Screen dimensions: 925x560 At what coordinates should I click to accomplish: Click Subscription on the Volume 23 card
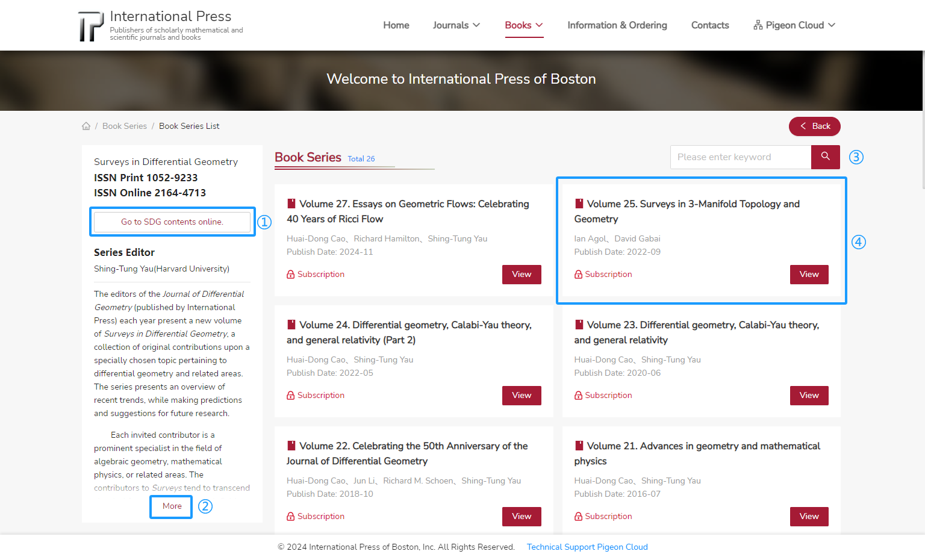(x=608, y=396)
